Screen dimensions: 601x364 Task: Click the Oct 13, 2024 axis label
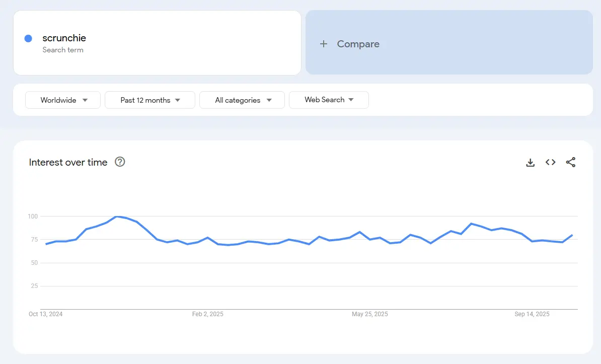(x=45, y=314)
